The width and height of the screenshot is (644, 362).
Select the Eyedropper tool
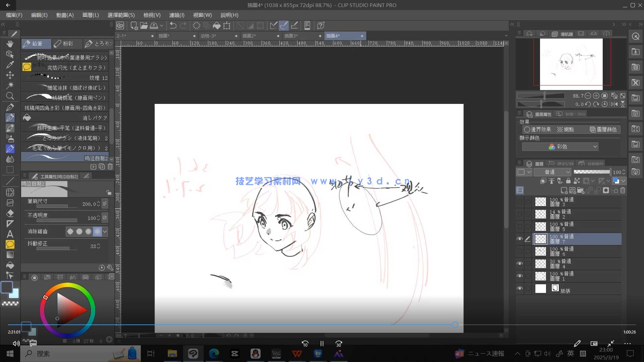pos(10,65)
